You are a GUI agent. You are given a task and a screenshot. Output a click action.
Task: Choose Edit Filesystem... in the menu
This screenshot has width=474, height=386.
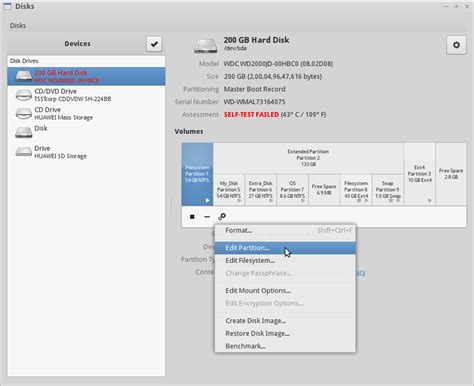(285, 260)
